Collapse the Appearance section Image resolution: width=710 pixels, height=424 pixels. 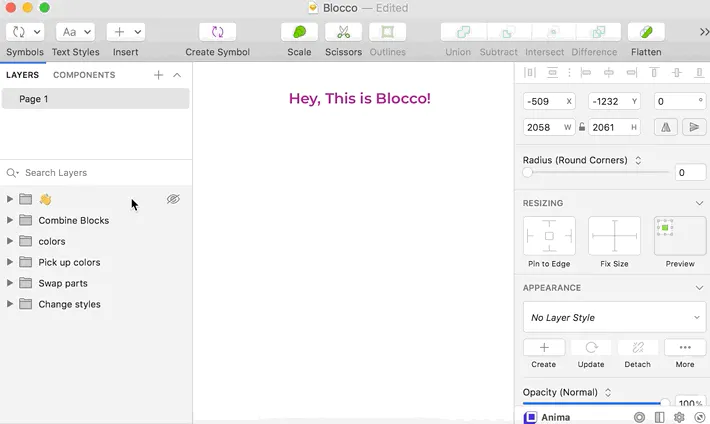click(700, 288)
